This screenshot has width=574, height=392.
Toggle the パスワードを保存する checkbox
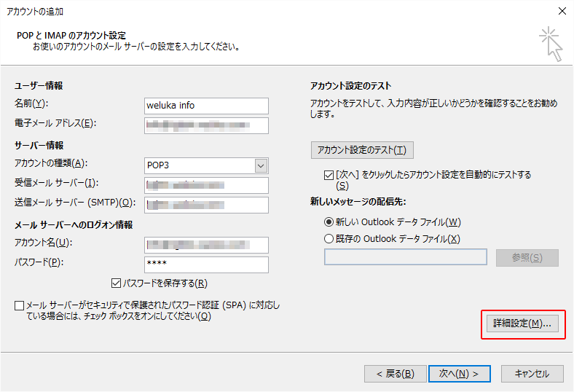(116, 283)
